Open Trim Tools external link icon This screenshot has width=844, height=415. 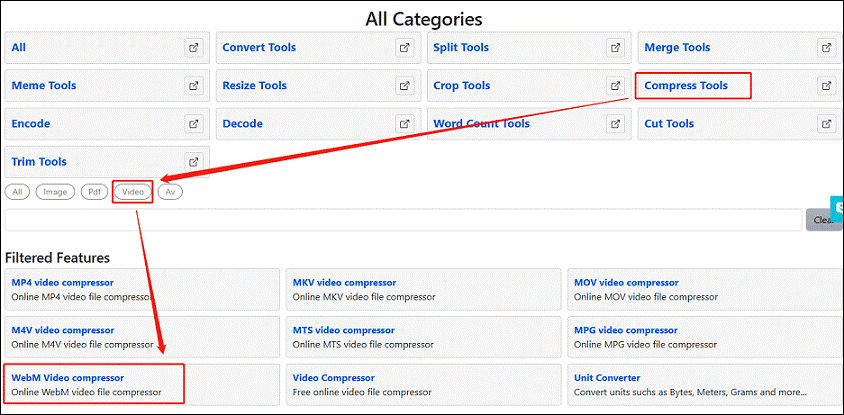point(193,161)
